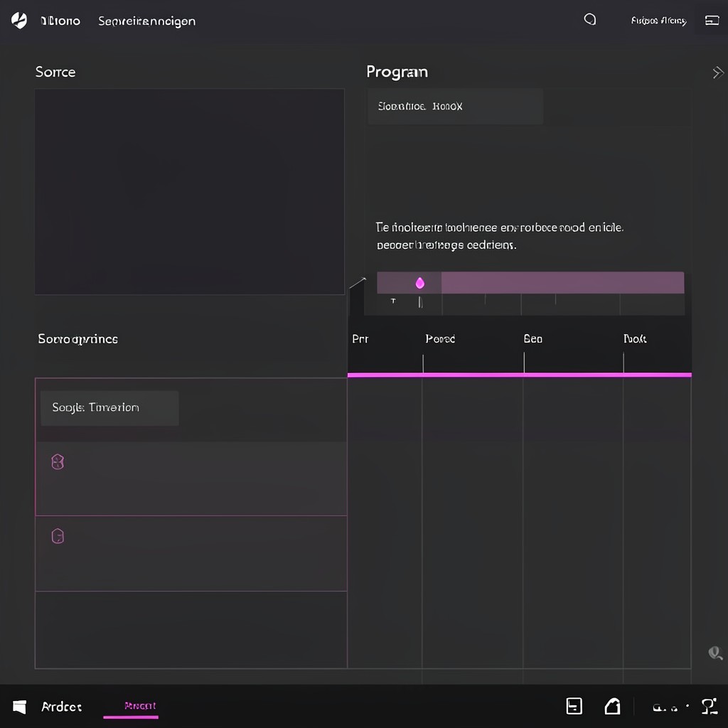Click the 'Soojs: Timerion' field
Screen dimensions: 728x728
click(x=109, y=408)
